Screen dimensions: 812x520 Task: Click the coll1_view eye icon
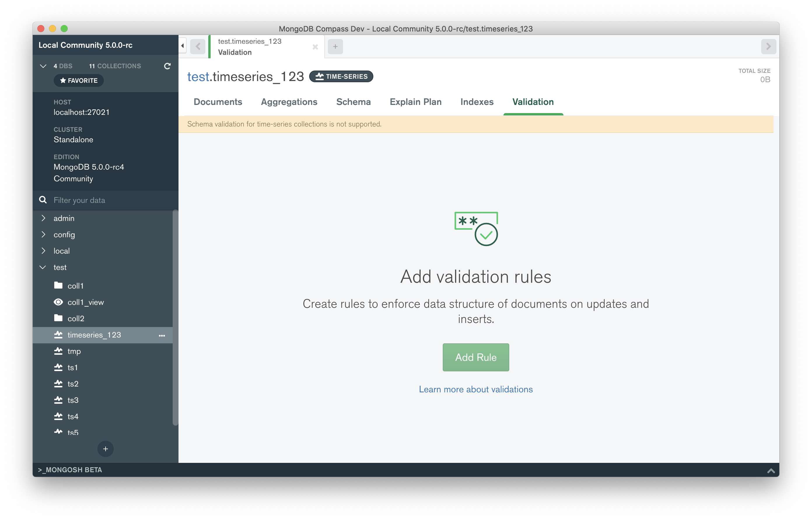click(58, 302)
